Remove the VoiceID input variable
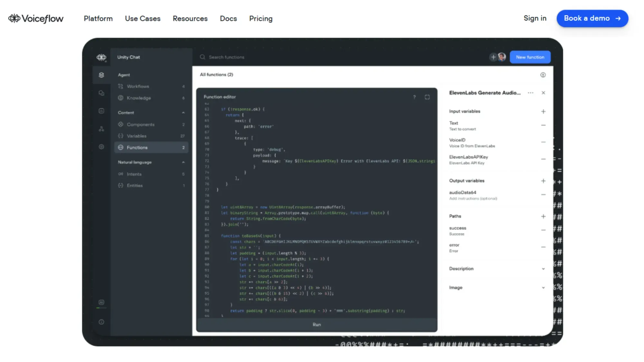Image resolution: width=644 pixels, height=362 pixels. [x=544, y=142]
